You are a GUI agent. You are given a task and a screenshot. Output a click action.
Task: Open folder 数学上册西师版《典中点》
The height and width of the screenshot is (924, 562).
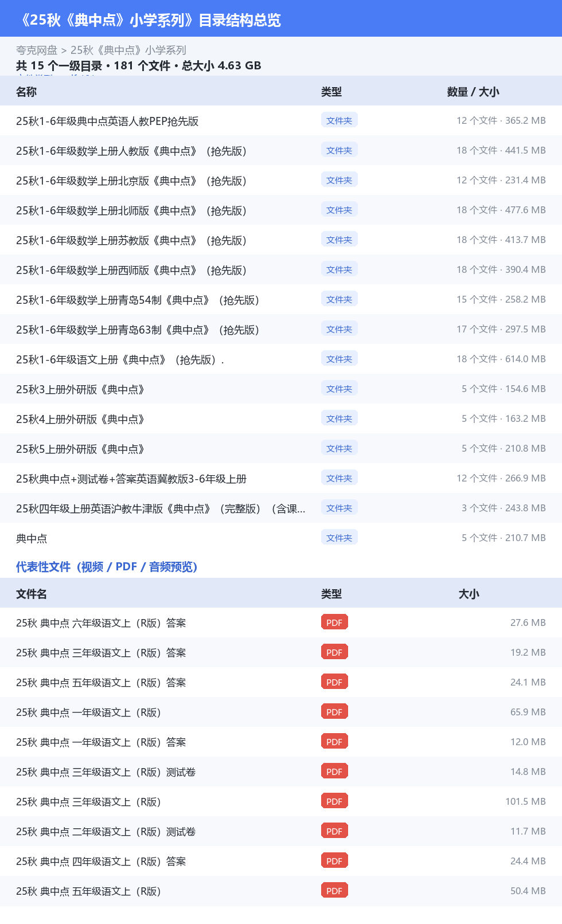coord(131,270)
